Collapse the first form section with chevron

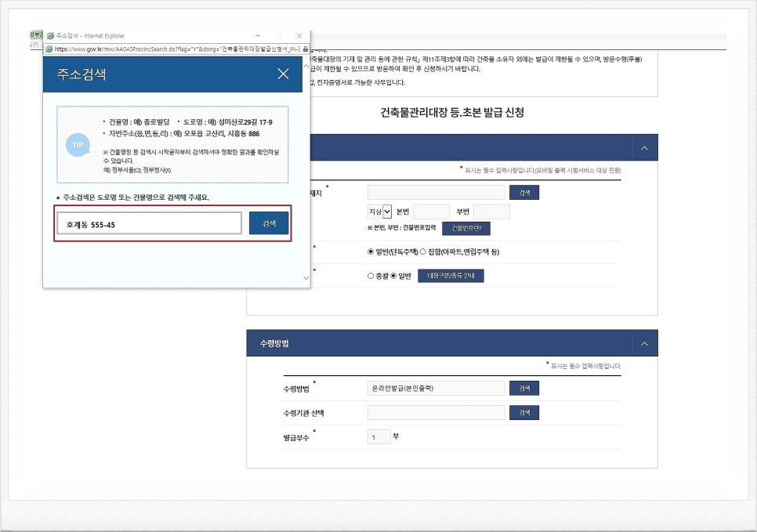point(644,148)
